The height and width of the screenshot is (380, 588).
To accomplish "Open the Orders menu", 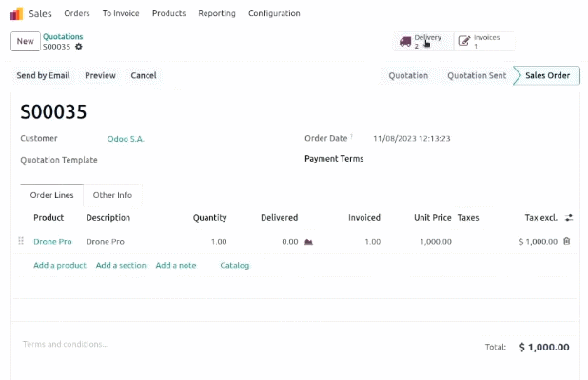I will pyautogui.click(x=77, y=13).
